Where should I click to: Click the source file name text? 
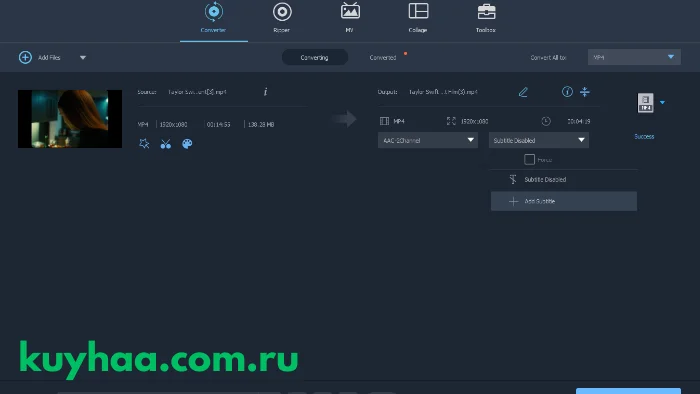coord(197,92)
